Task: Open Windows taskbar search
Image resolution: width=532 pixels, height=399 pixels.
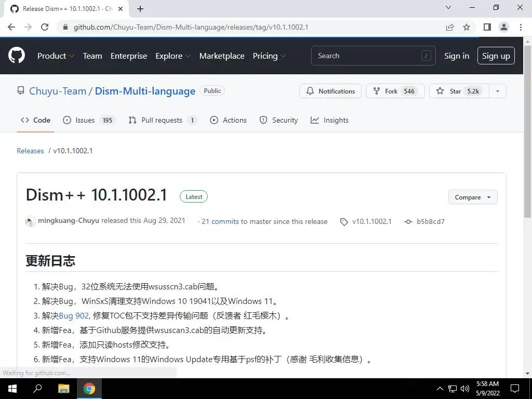Action: pos(37,389)
